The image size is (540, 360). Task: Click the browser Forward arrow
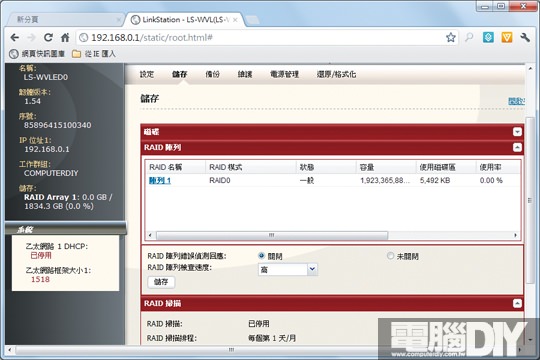pos(31,38)
